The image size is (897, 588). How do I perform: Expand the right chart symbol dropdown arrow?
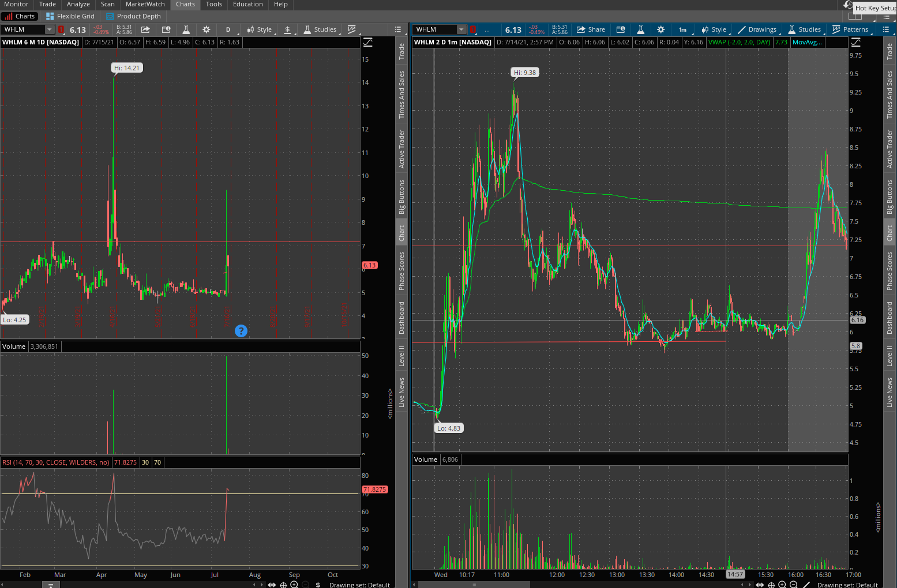461,29
